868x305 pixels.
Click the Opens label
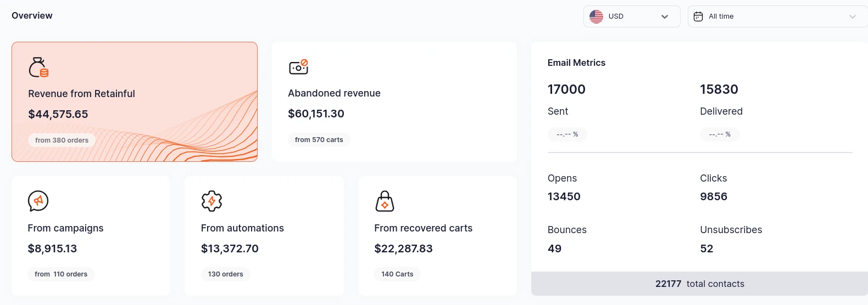(x=562, y=178)
